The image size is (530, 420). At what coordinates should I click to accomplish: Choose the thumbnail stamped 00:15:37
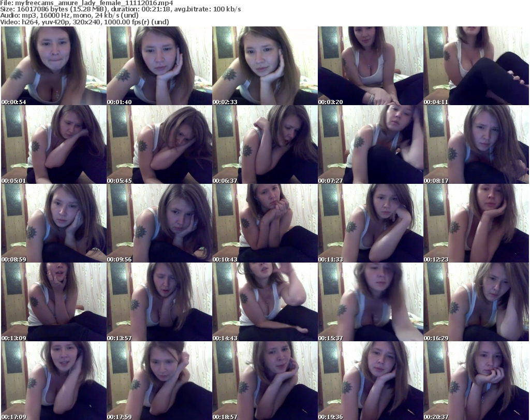370,302
